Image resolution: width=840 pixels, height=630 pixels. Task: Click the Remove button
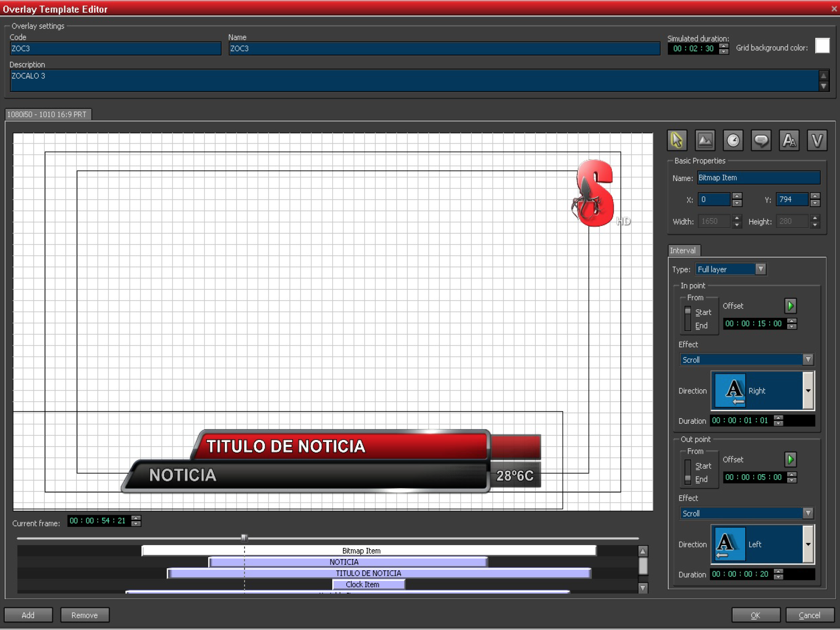tap(84, 615)
